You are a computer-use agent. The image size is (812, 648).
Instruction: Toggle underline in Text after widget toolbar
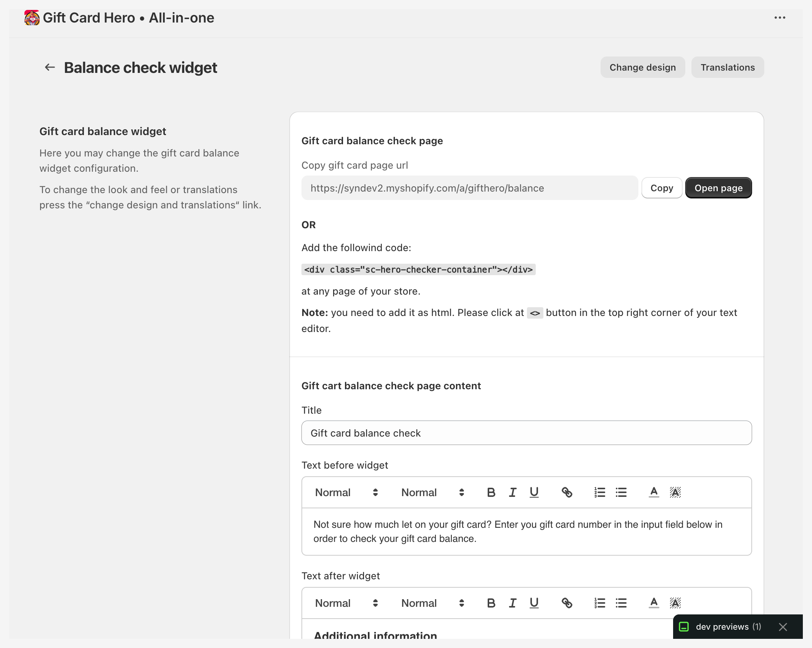tap(534, 603)
